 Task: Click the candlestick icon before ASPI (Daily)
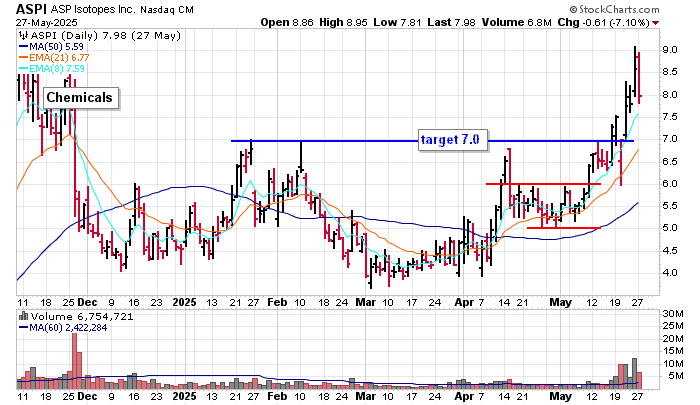coord(24,36)
